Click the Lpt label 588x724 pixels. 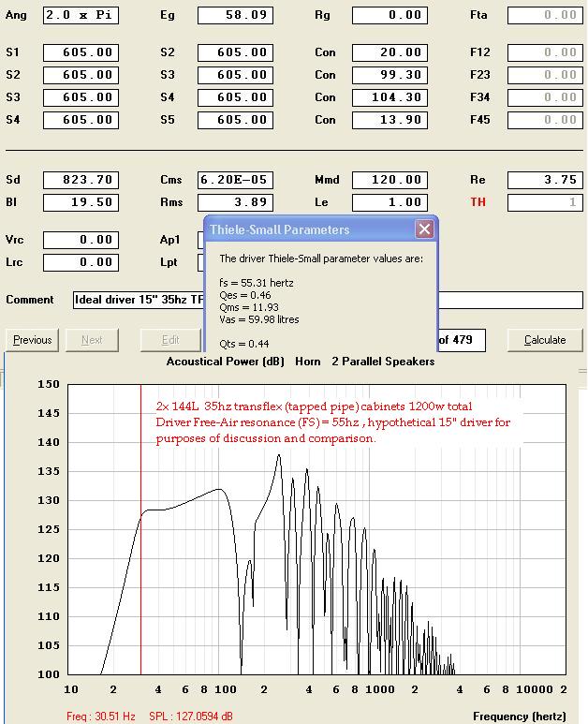pos(169,263)
